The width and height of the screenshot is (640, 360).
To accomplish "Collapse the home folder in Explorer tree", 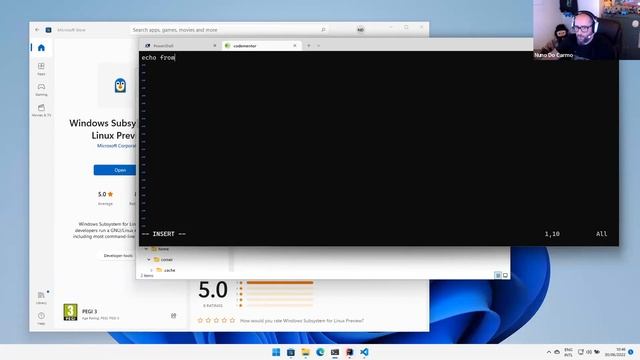I will (146, 249).
